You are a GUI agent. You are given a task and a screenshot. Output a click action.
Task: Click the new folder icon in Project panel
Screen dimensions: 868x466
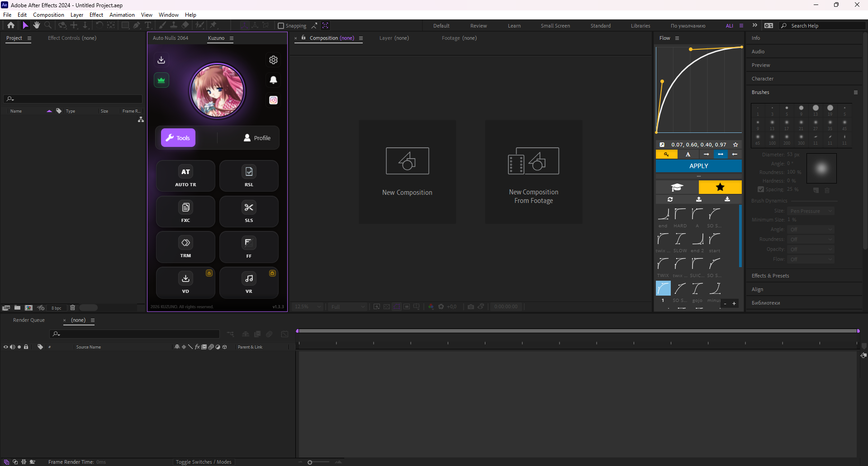point(17,308)
